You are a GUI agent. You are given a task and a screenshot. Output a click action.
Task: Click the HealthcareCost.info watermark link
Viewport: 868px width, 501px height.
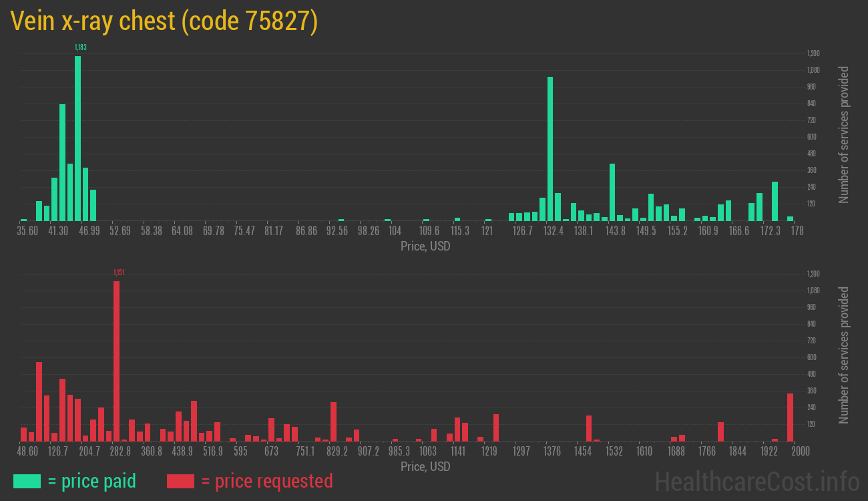pos(756,481)
